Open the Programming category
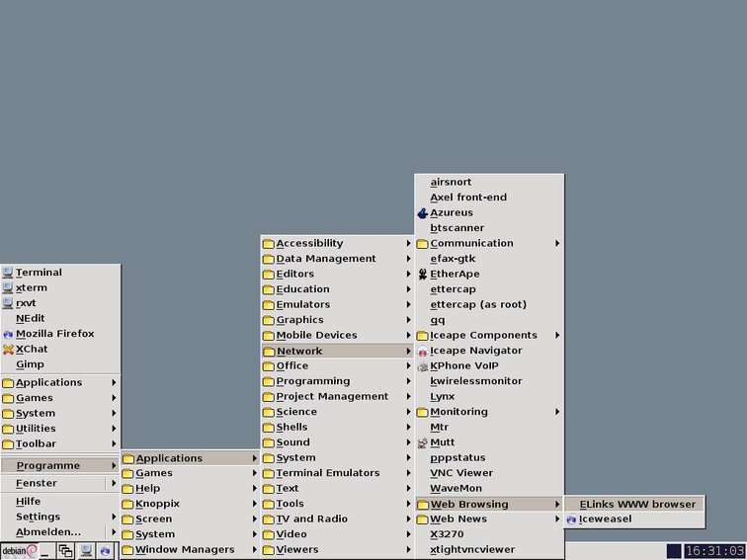This screenshot has height=560, width=747. click(337, 381)
